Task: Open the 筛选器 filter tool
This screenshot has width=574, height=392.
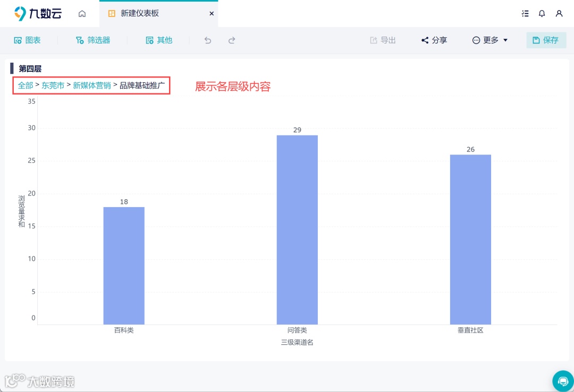Action: point(93,40)
